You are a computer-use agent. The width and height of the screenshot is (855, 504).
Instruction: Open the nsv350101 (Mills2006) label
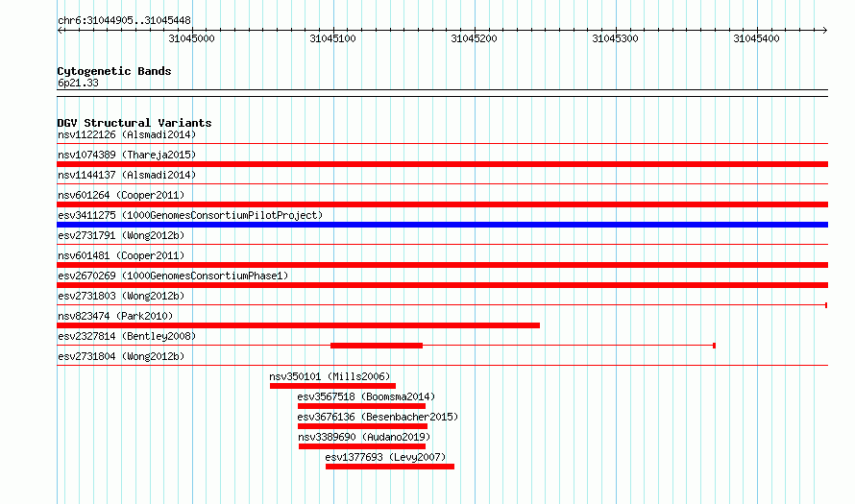click(330, 376)
